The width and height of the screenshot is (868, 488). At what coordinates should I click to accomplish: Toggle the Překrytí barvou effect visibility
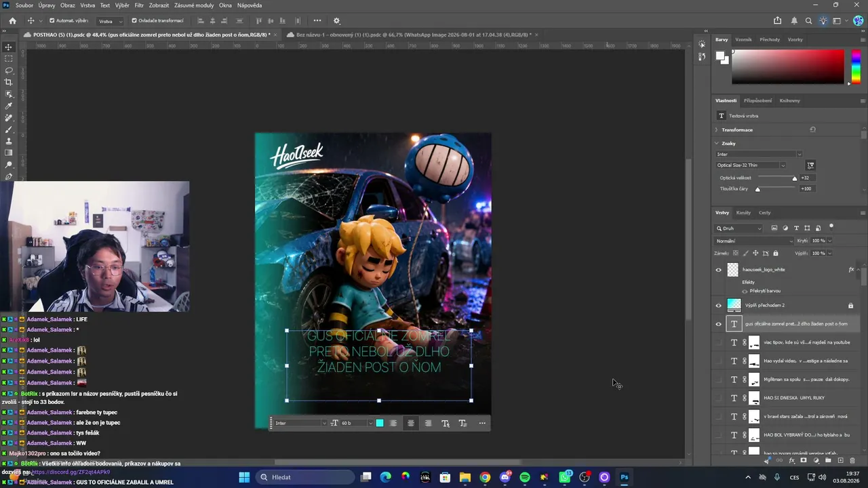pos(745,291)
